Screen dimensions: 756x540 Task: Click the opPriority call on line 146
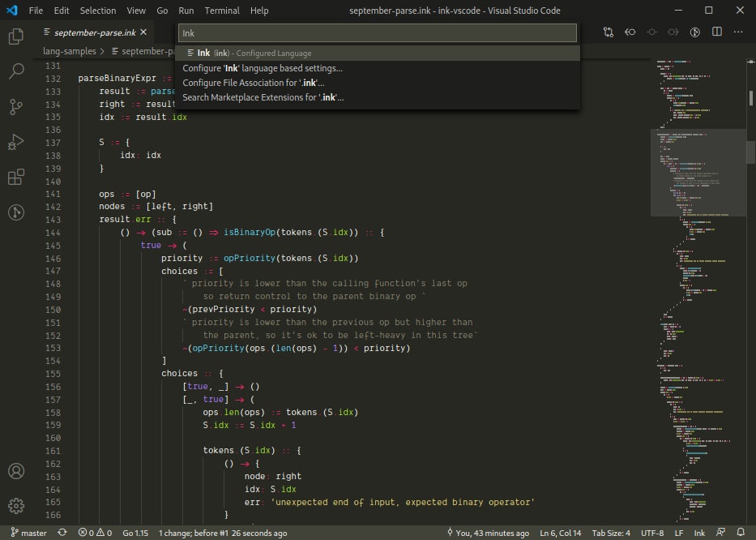point(250,258)
